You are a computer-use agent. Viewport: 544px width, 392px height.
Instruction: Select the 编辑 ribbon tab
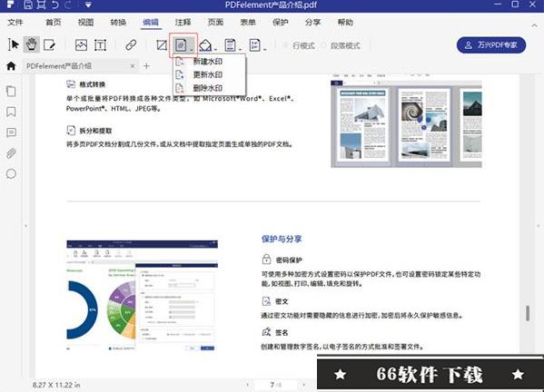pyautogui.click(x=151, y=23)
